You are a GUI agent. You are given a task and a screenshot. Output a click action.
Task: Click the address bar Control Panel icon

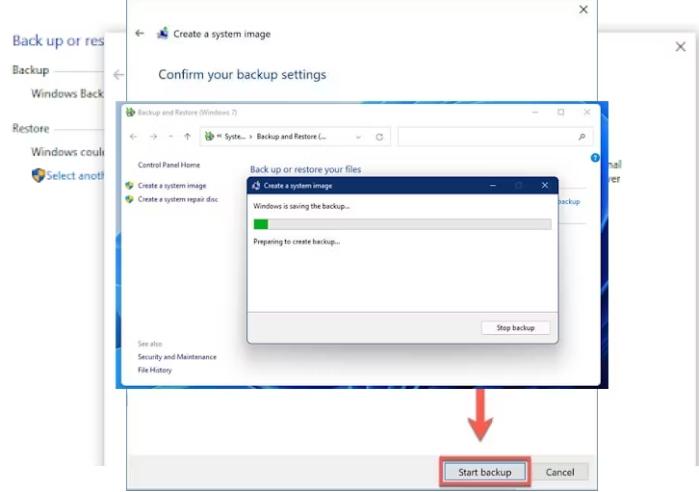[209, 136]
